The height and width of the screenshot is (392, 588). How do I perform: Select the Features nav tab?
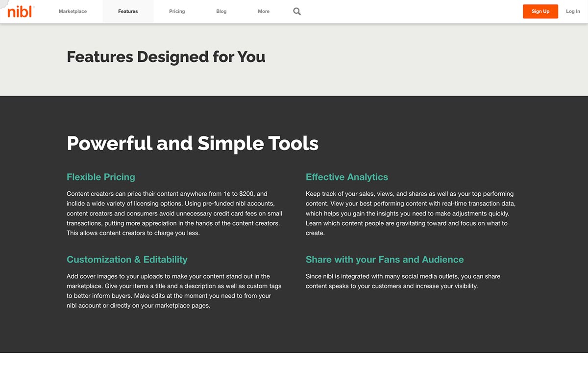point(128,11)
